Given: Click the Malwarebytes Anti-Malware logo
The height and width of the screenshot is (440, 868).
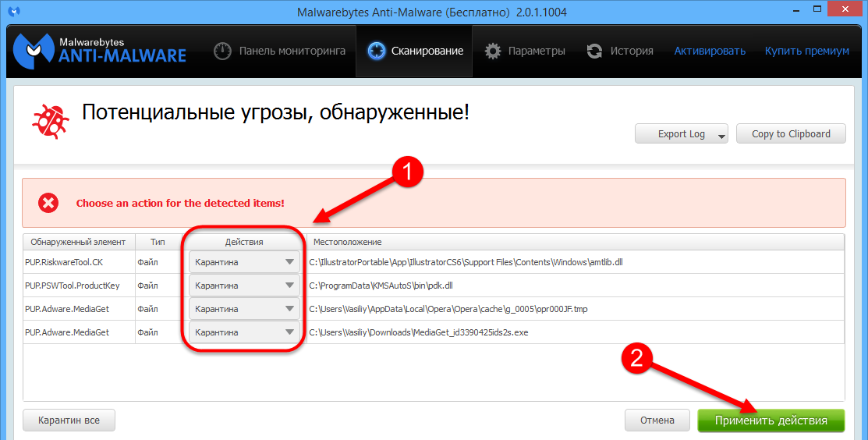Looking at the screenshot, I should (100, 51).
